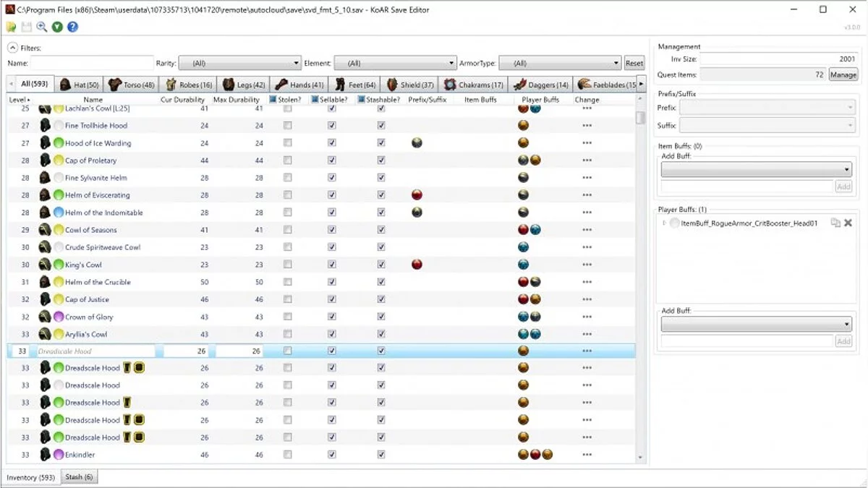Viewport: 868px width, 488px height.
Task: Open the ArmorType filter dropdown
Action: click(x=560, y=64)
